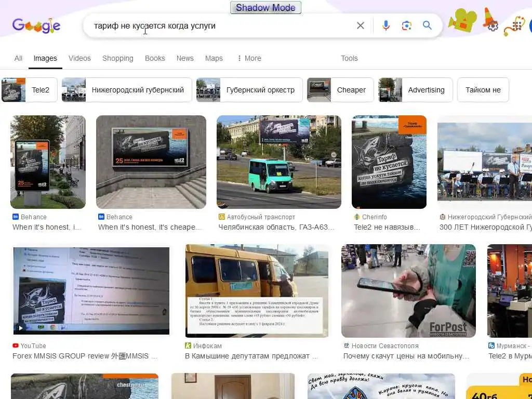
Task: Open 'В Камышине депутатам предложат' link
Action: pyautogui.click(x=251, y=356)
